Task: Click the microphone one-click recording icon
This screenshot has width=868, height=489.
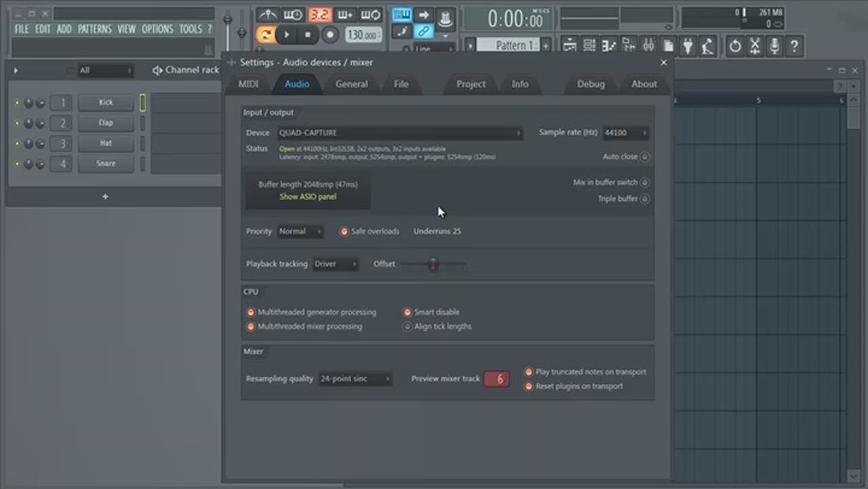Action: pos(774,46)
